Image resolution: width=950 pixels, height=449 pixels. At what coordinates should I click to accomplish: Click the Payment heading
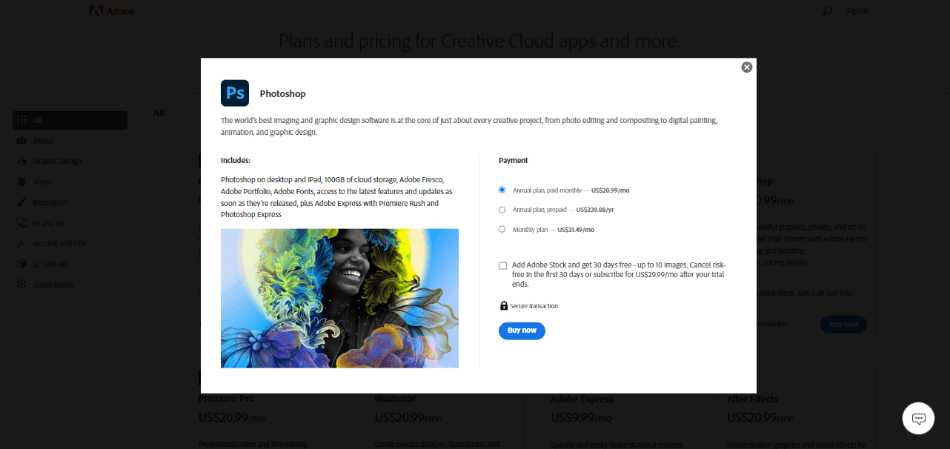513,161
